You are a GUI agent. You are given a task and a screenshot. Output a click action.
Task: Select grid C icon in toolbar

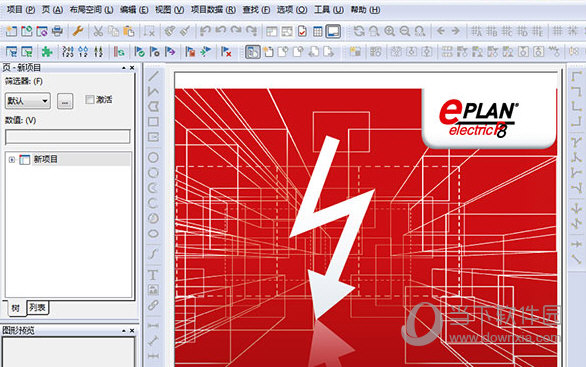click(507, 31)
